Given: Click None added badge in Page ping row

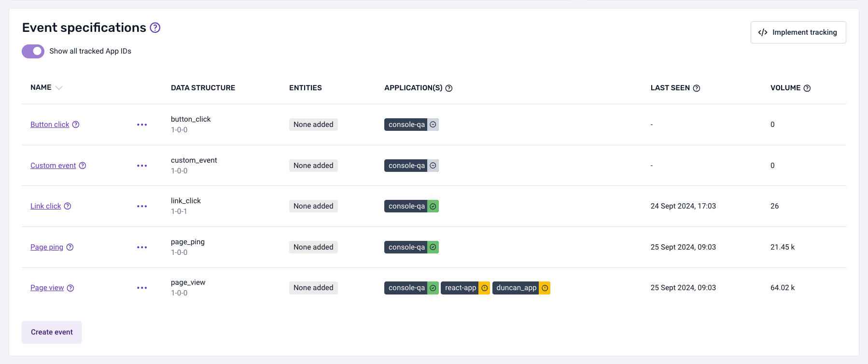Looking at the screenshot, I should 313,247.
